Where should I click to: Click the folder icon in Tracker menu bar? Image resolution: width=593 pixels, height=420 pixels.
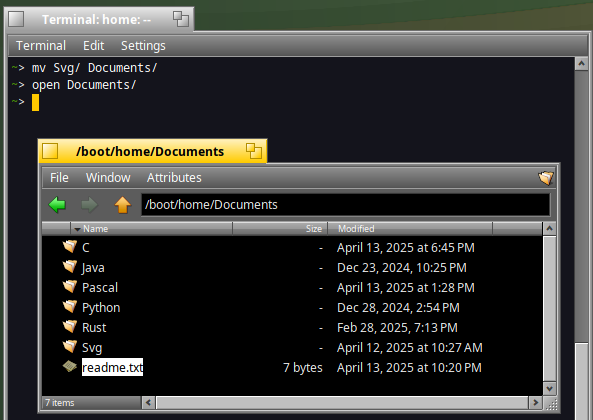[546, 177]
